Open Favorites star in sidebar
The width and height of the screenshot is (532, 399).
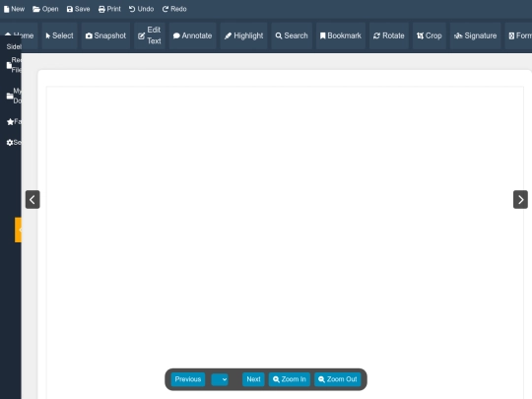coord(13,121)
